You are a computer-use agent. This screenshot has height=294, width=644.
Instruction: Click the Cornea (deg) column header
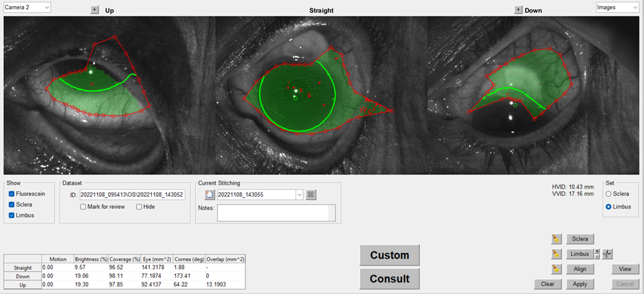coord(189,259)
